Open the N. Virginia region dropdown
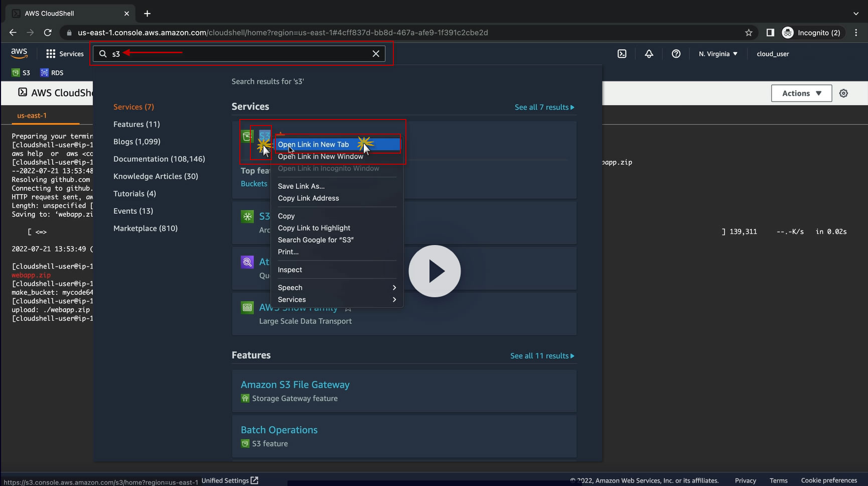This screenshot has width=868, height=486. click(718, 54)
